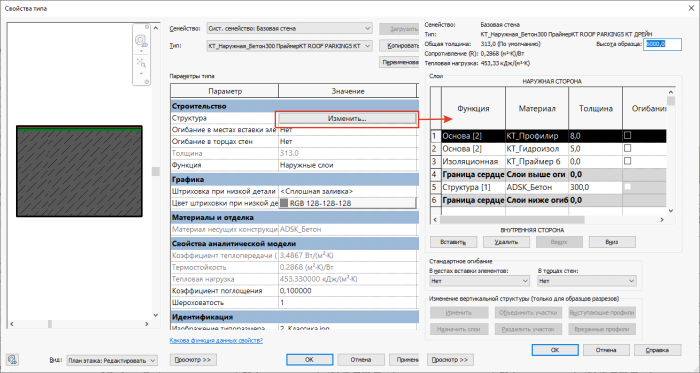Click the Вставить layer button
Viewport: 700px width, 373px height.
tap(453, 242)
